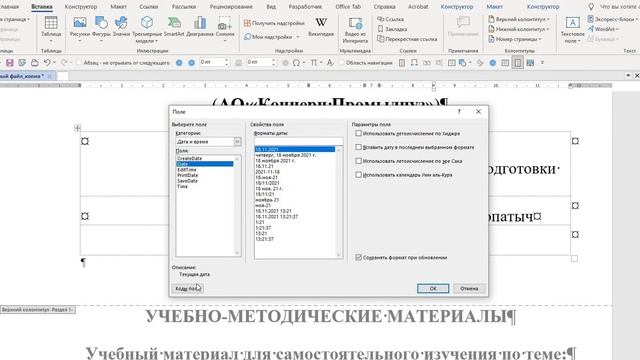This screenshot has width=640, height=360.
Task: Click Видео из Интернета icon
Action: (x=355, y=24)
